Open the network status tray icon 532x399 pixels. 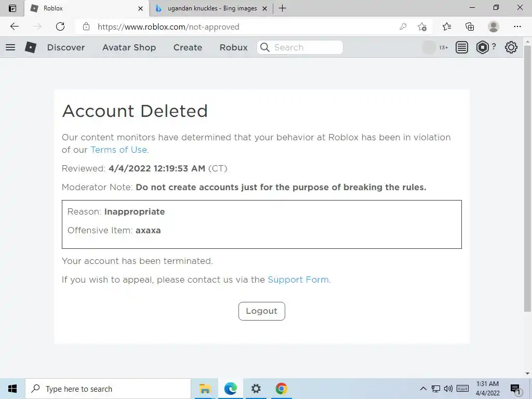436,389
